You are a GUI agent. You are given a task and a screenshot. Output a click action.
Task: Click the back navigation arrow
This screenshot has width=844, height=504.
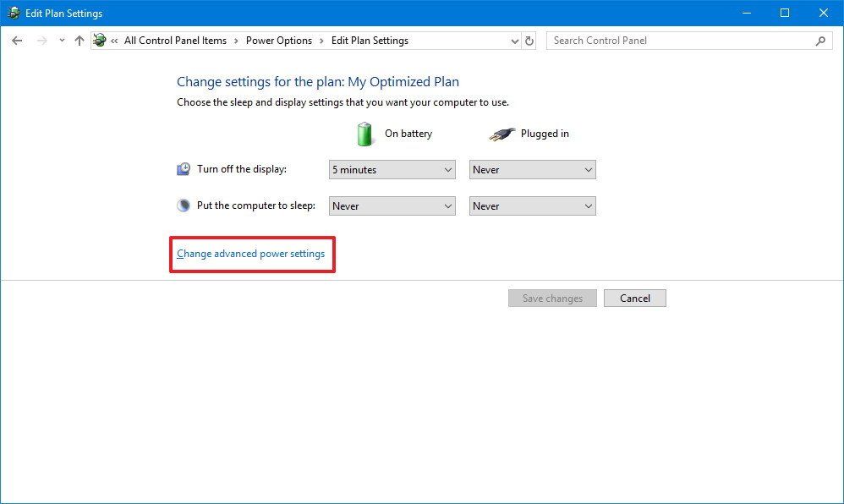pyautogui.click(x=17, y=40)
